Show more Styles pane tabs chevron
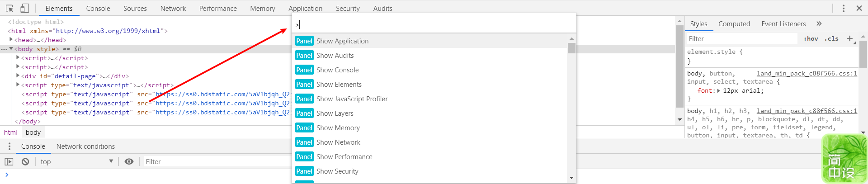The width and height of the screenshot is (868, 184). (x=819, y=24)
